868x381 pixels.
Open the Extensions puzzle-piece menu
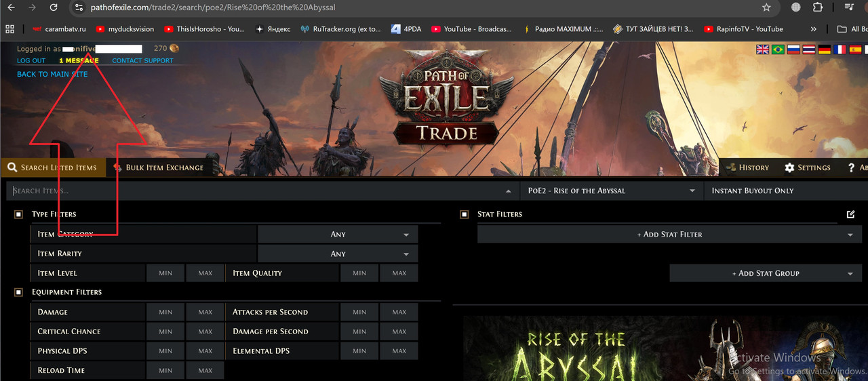point(818,7)
